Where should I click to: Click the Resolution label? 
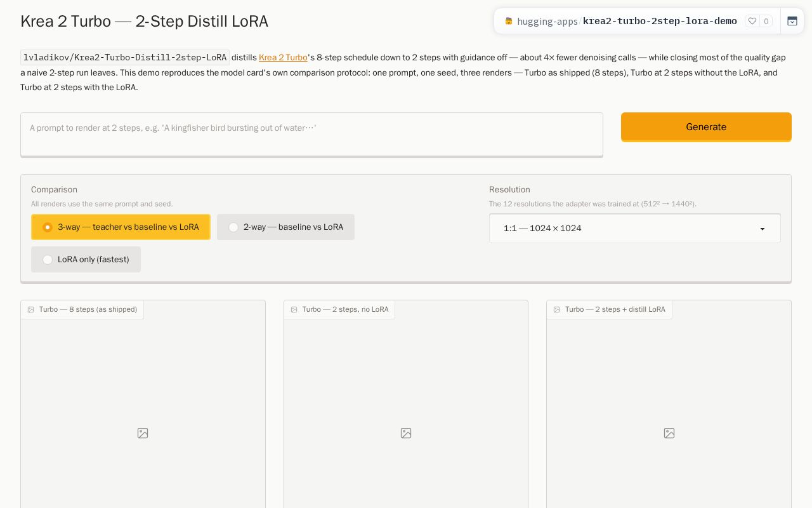[509, 189]
